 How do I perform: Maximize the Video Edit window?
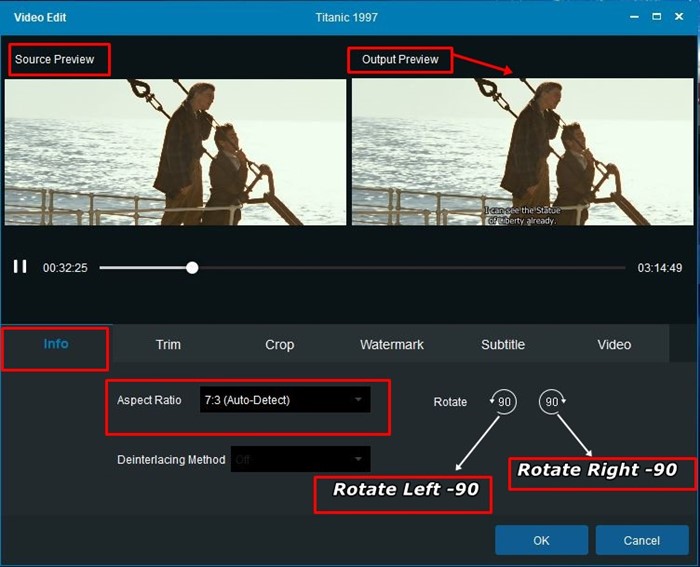(657, 17)
